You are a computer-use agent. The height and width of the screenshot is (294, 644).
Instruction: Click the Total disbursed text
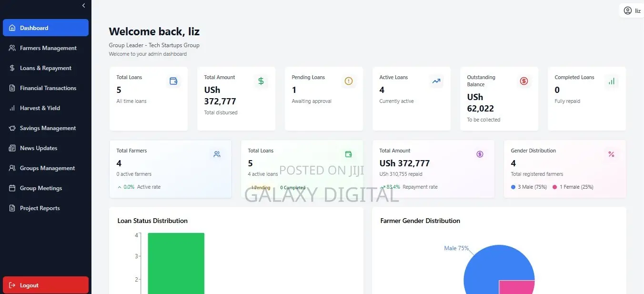[x=221, y=112]
